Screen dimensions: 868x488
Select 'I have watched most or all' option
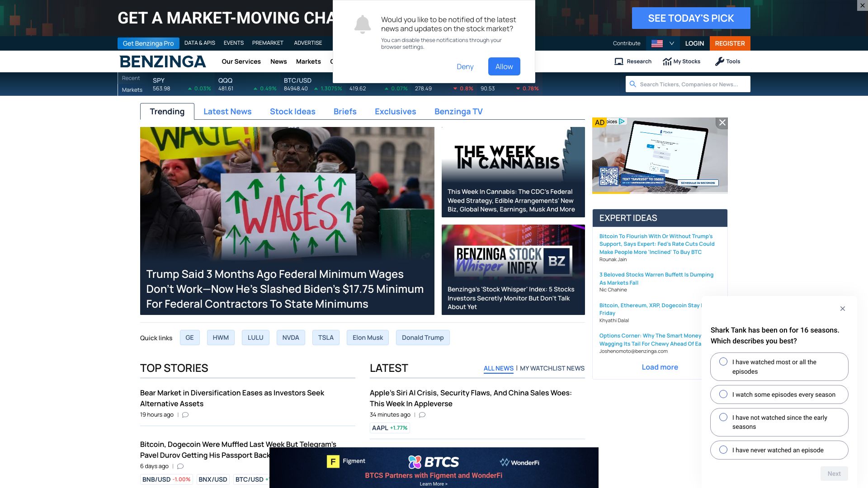[x=723, y=362]
